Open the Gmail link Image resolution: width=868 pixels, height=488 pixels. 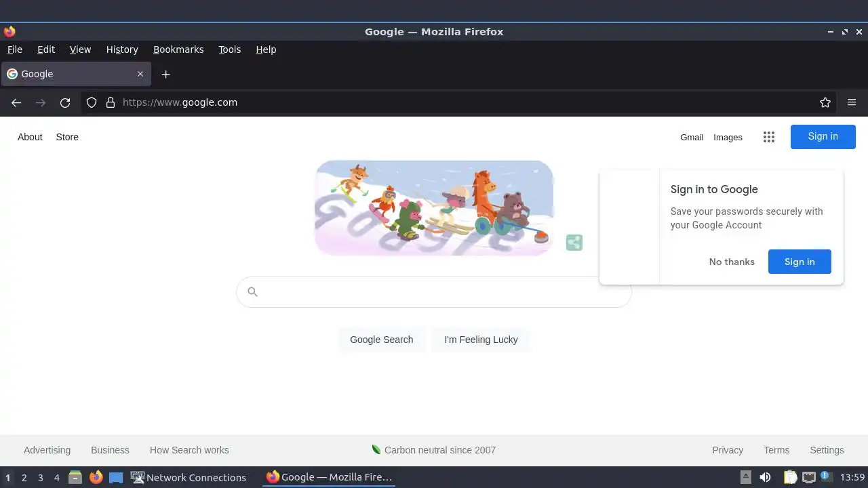click(x=692, y=138)
